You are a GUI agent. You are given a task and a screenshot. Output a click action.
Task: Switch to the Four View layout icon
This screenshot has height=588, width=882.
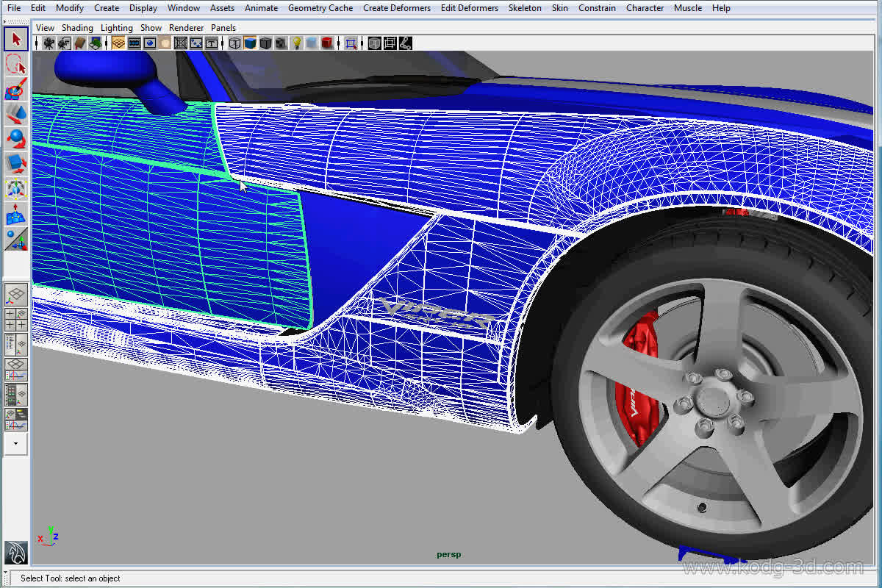pos(16,320)
